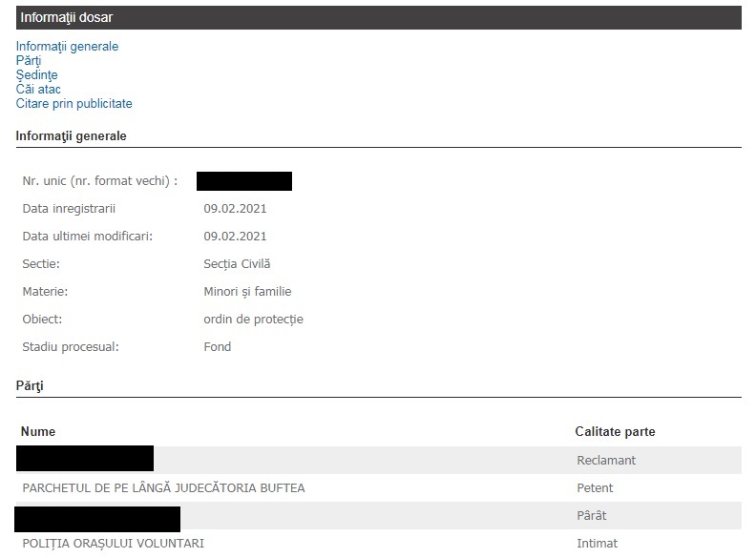Image resolution: width=756 pixels, height=558 pixels.
Task: Click the Părți section heading above table
Action: 30,386
